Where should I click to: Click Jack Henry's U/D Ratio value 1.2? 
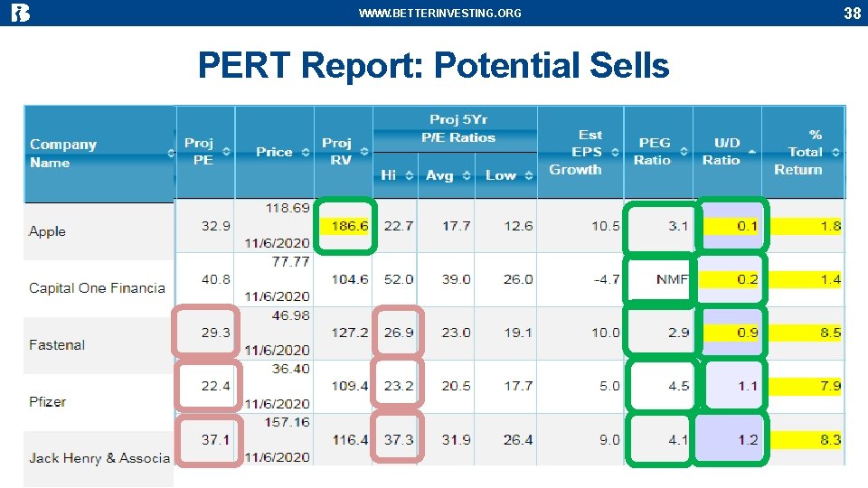pyautogui.click(x=748, y=440)
